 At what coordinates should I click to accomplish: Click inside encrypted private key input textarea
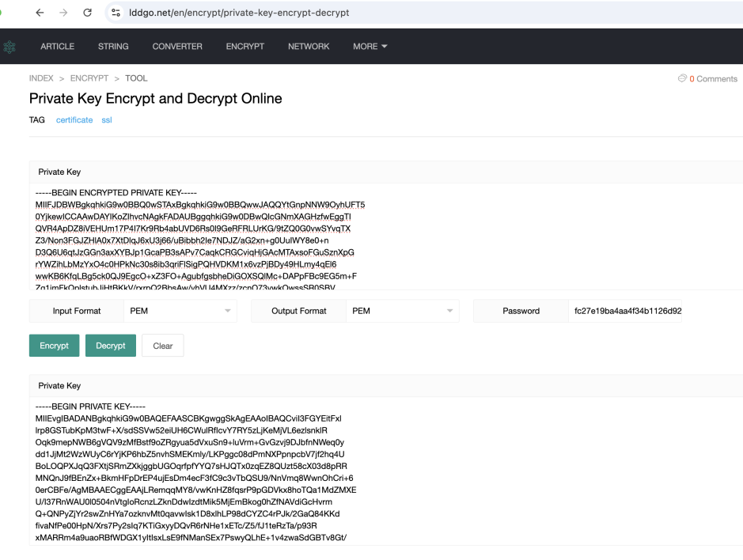click(x=385, y=236)
